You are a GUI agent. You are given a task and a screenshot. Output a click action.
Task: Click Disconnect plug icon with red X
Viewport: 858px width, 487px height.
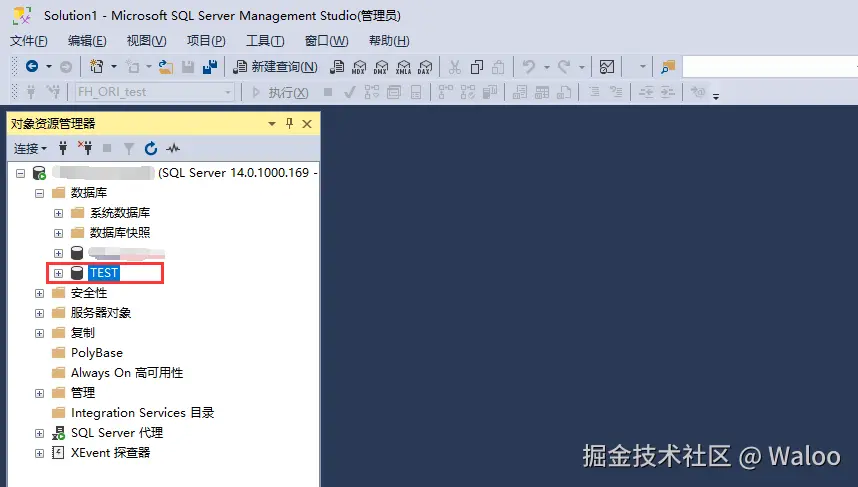[85, 148]
